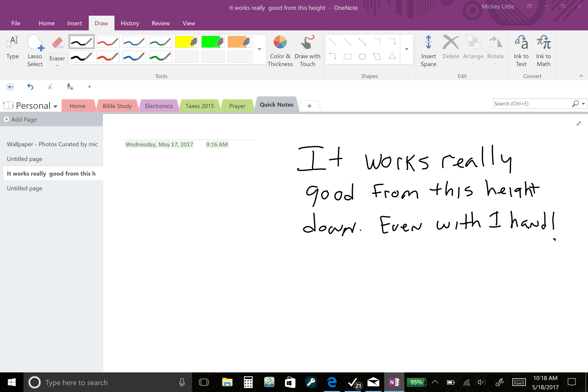The width and height of the screenshot is (588, 392).
Task: Pick the thick black pen
Action: coord(81,57)
